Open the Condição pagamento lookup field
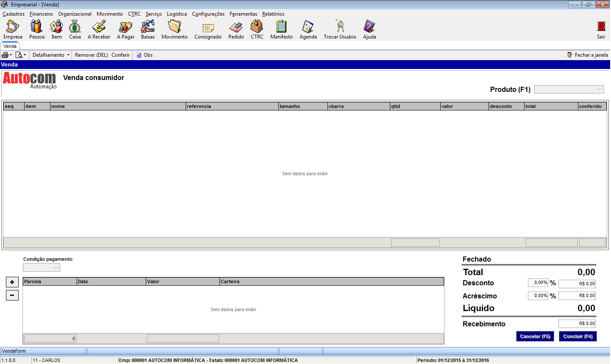The width and height of the screenshot is (611, 364). click(42, 267)
